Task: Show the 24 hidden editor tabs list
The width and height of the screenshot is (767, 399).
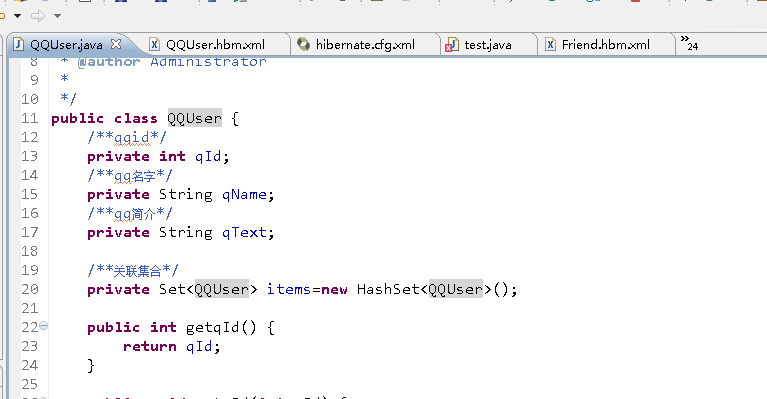Action: coord(689,43)
